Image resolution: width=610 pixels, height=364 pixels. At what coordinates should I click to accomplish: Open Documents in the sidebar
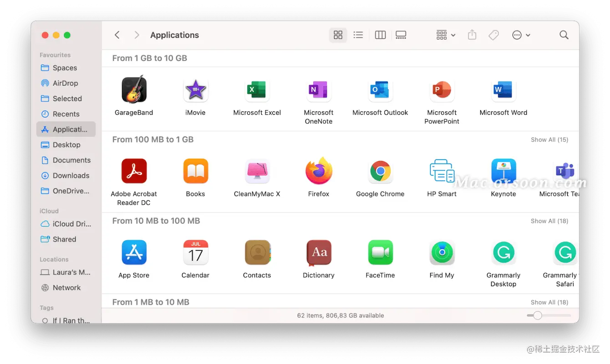66,160
